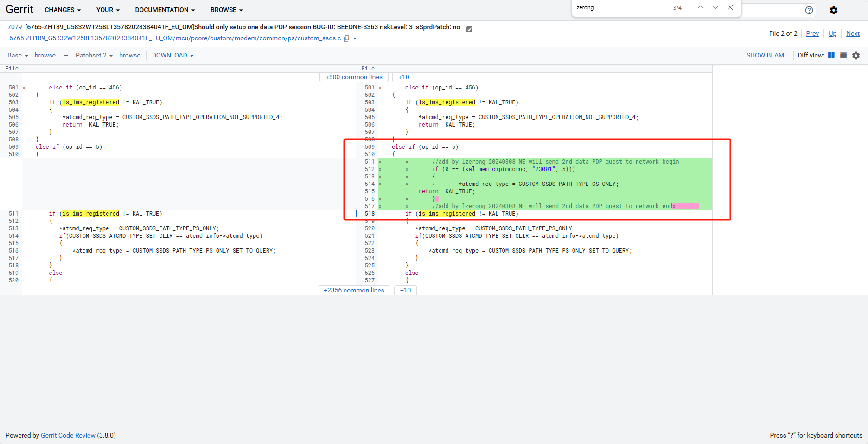This screenshot has height=444, width=868.
Task: Open change 7079 link
Action: click(x=15, y=27)
